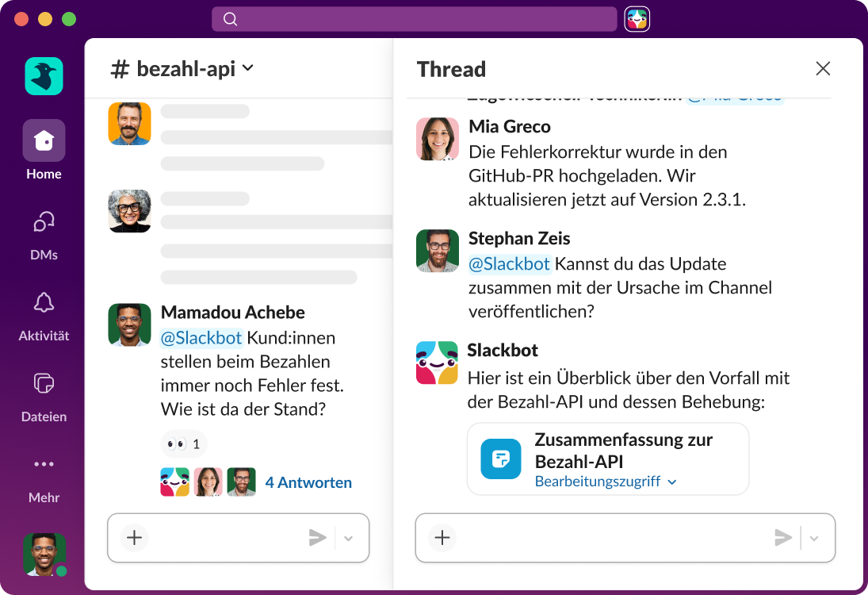Screen dimensions: 868x595
Task: Click send arrow in channel composer
Action: [x=317, y=537]
